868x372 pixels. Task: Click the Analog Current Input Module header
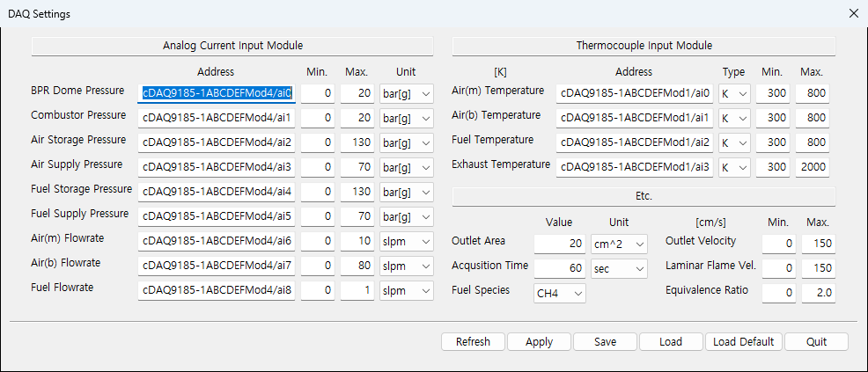232,46
